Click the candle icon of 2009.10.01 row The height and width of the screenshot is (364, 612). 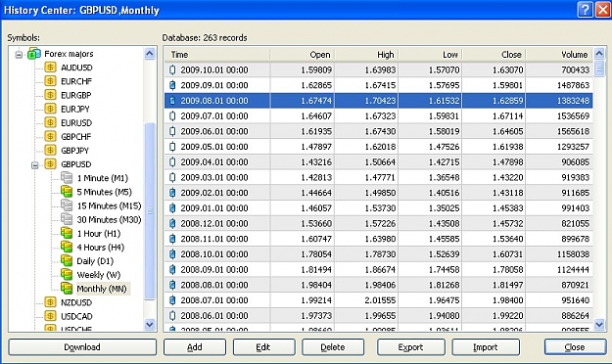(172, 69)
